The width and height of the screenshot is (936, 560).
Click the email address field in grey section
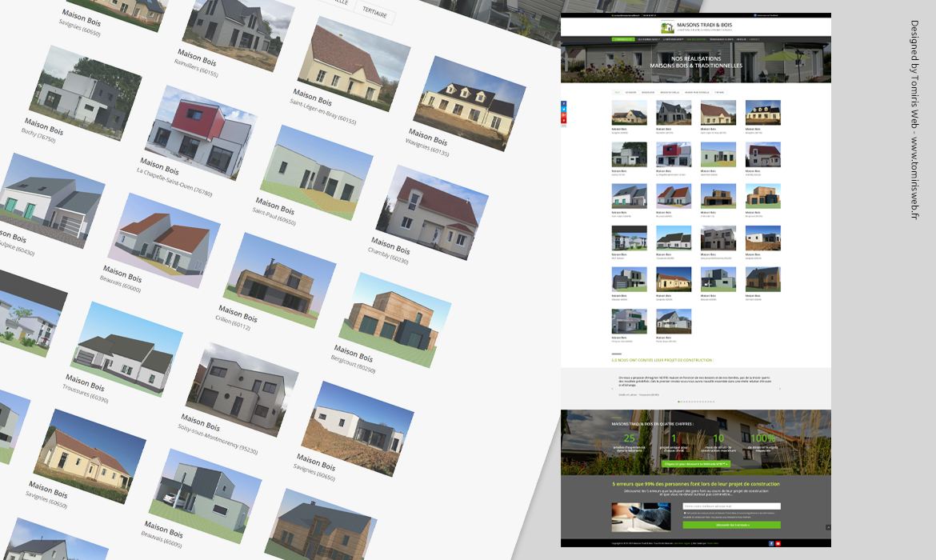(732, 506)
